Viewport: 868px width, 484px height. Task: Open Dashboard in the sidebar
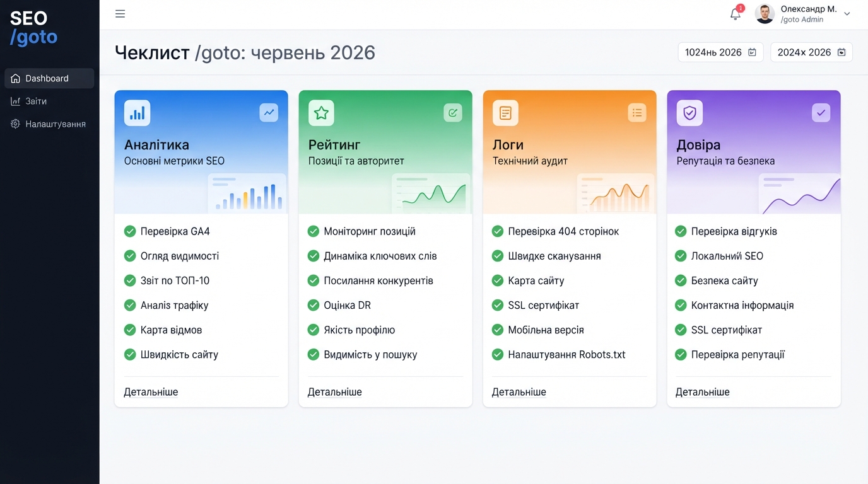pos(49,78)
